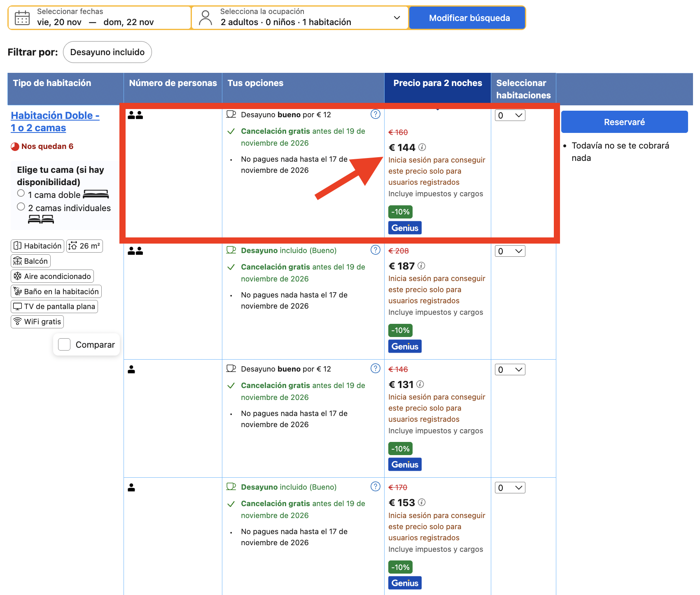Select the '1 cama doble' radio option
This screenshot has height=595, width=700.
[21, 193]
